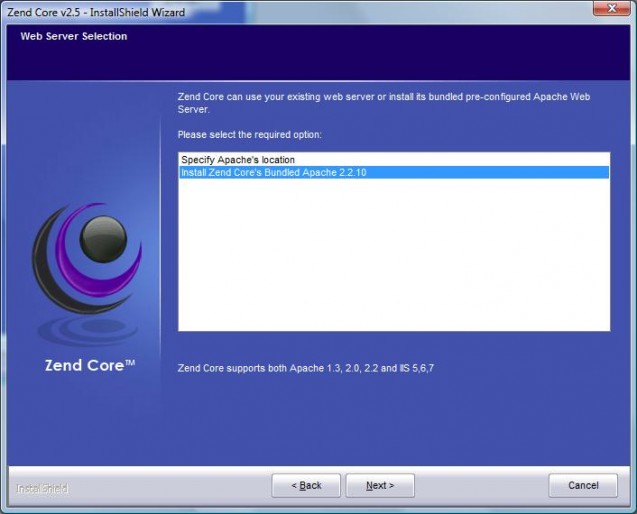This screenshot has width=637, height=514.
Task: Select "Install Zend Core's Bundled Apache 2.2.10"
Action: click(x=394, y=172)
